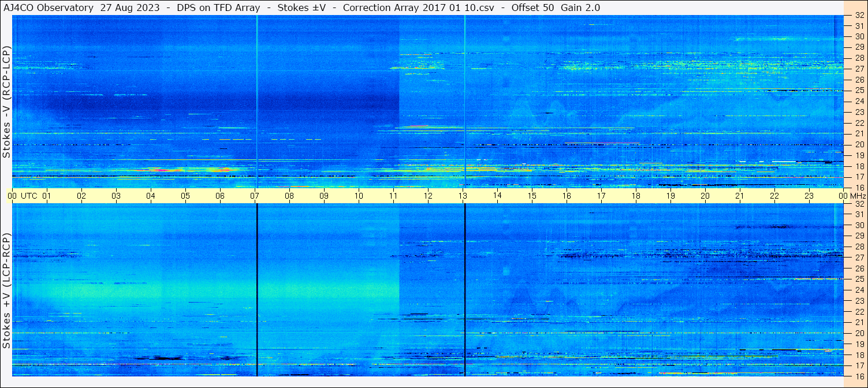Select the 02 hour tick label
The image size is (868, 388).
coord(81,196)
